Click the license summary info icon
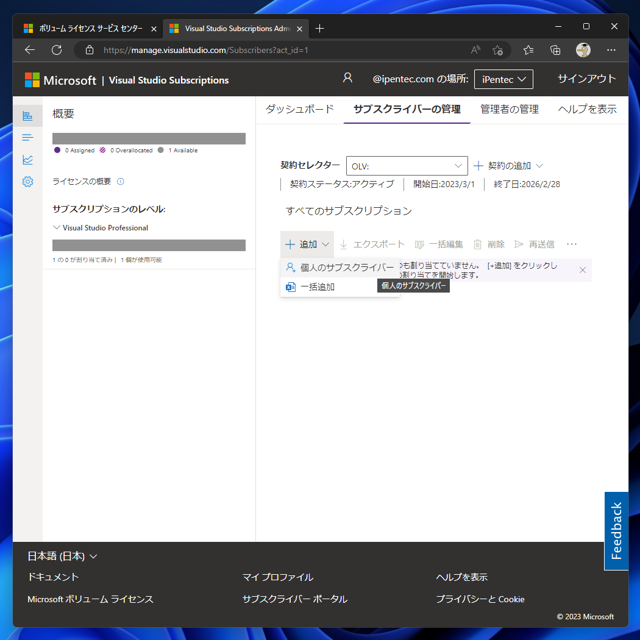 pyautogui.click(x=120, y=181)
